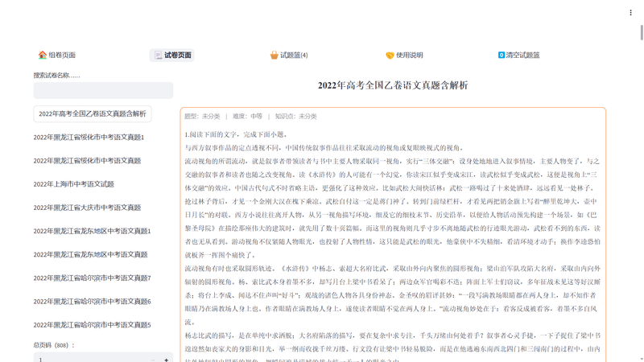Open 2022年黑龙江省哈尔滨市中考语文真题7
644x362 pixels.
pyautogui.click(x=92, y=278)
